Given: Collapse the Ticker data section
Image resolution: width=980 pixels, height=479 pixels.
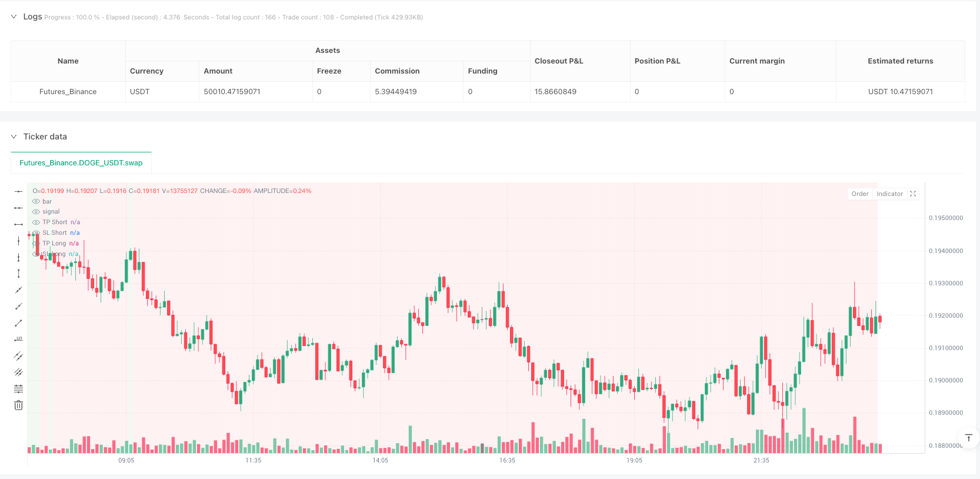Looking at the screenshot, I should pyautogui.click(x=14, y=137).
